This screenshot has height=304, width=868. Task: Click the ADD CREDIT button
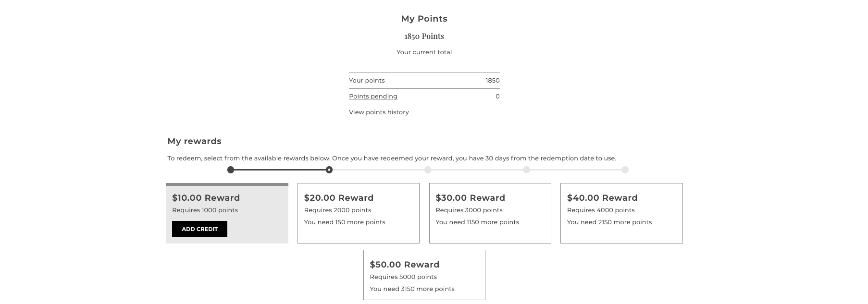pos(199,229)
